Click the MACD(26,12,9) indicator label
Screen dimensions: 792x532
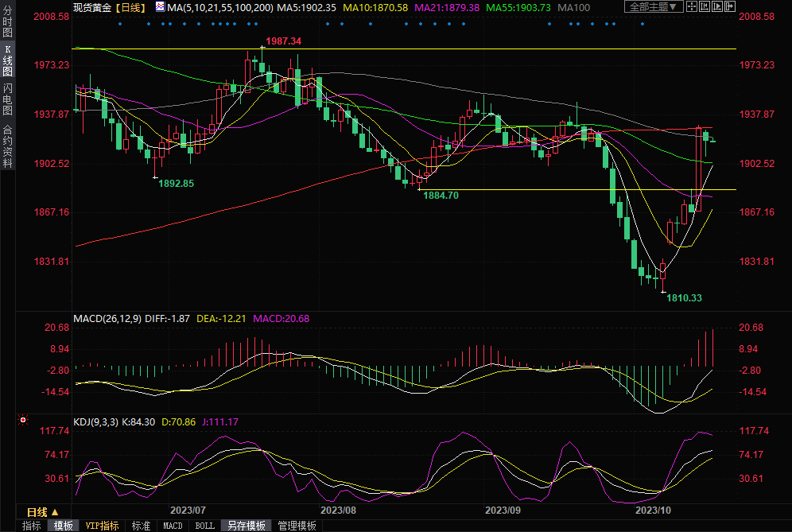click(x=107, y=319)
